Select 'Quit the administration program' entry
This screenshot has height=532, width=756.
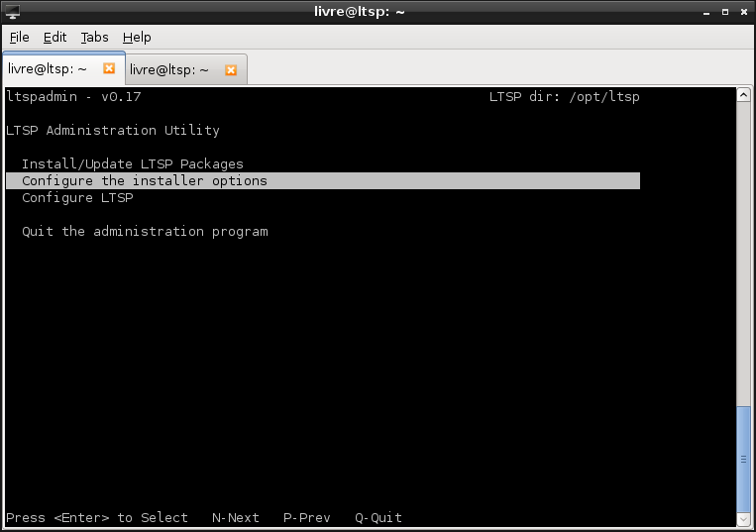[145, 231]
